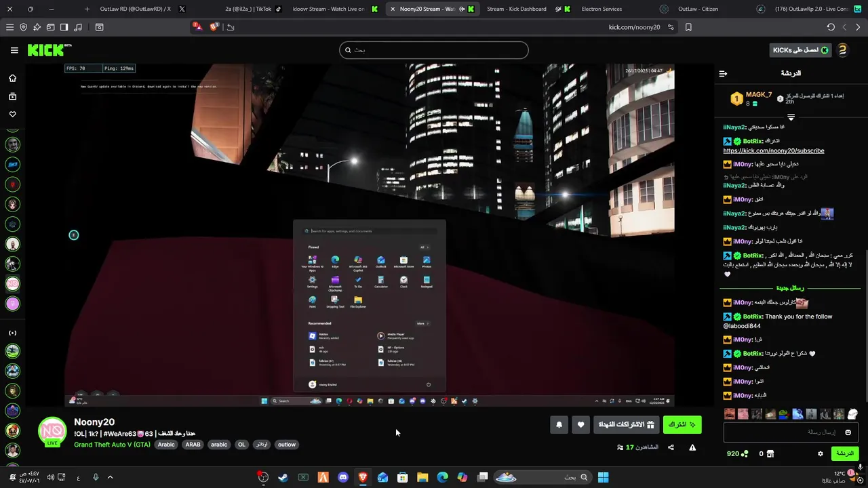Click the share icon below the stream
Image resolution: width=868 pixels, height=488 pixels.
671,447
